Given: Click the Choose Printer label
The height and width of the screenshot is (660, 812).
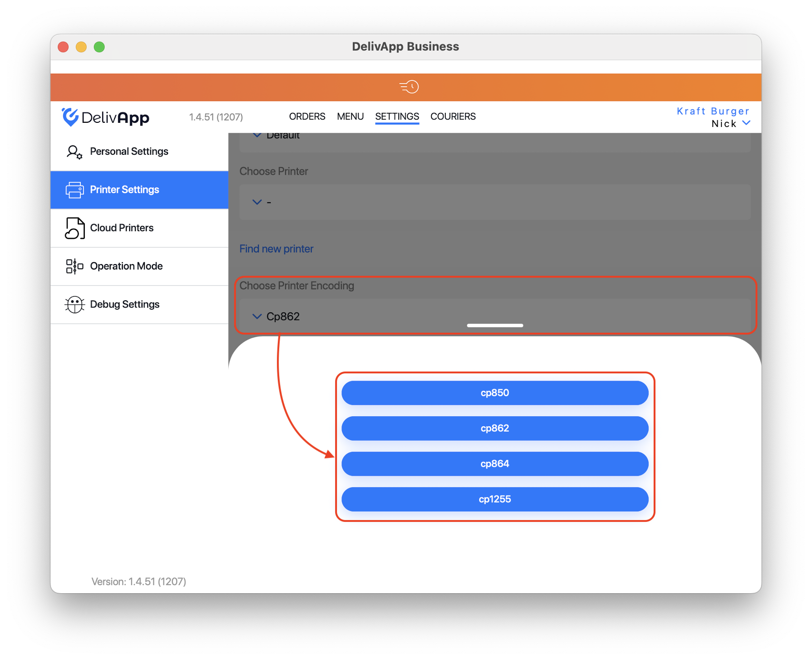Looking at the screenshot, I should coord(274,172).
